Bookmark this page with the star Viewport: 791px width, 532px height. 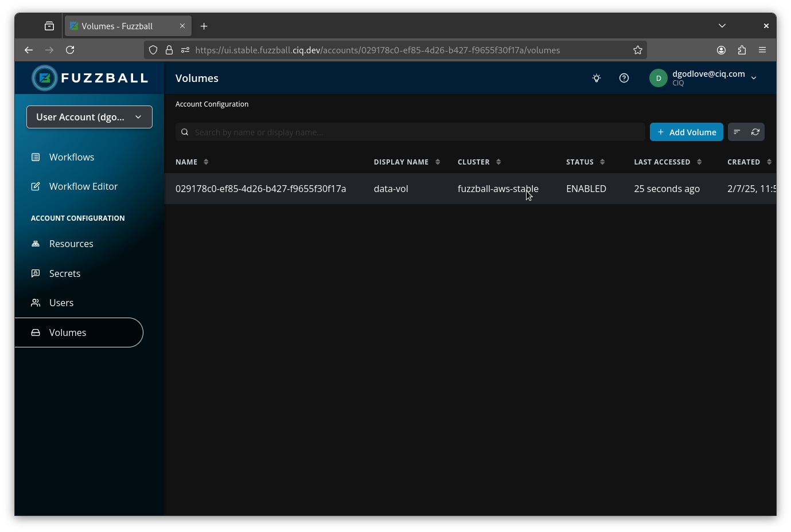(637, 50)
